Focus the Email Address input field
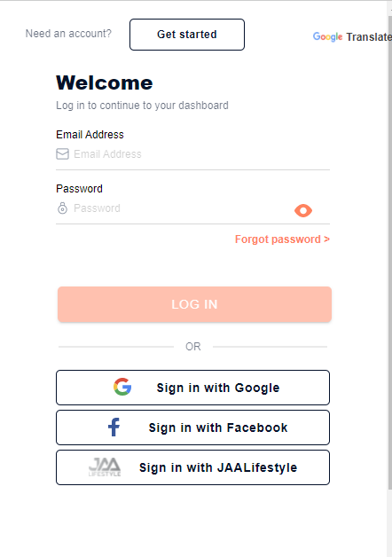The image size is (392, 557). (x=201, y=154)
